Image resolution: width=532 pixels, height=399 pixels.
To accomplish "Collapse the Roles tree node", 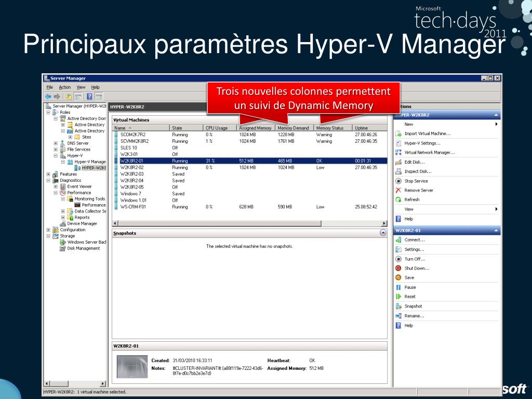I will click(x=48, y=112).
